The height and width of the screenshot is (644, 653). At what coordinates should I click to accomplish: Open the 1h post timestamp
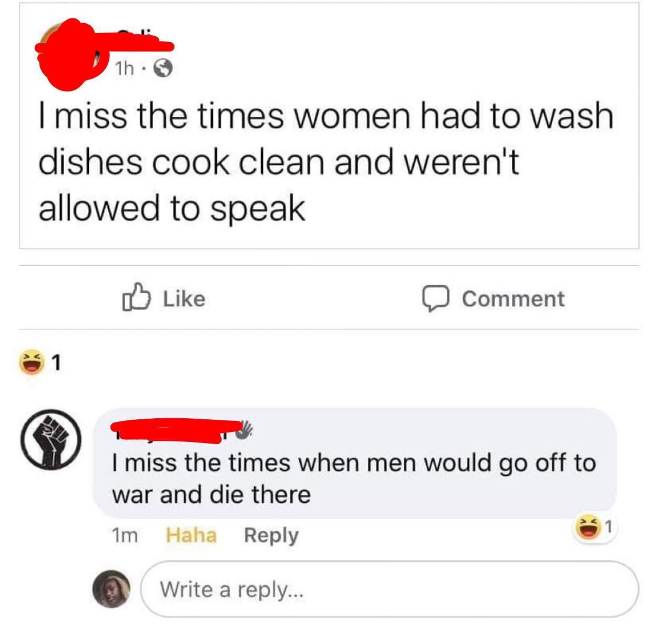pyautogui.click(x=124, y=68)
